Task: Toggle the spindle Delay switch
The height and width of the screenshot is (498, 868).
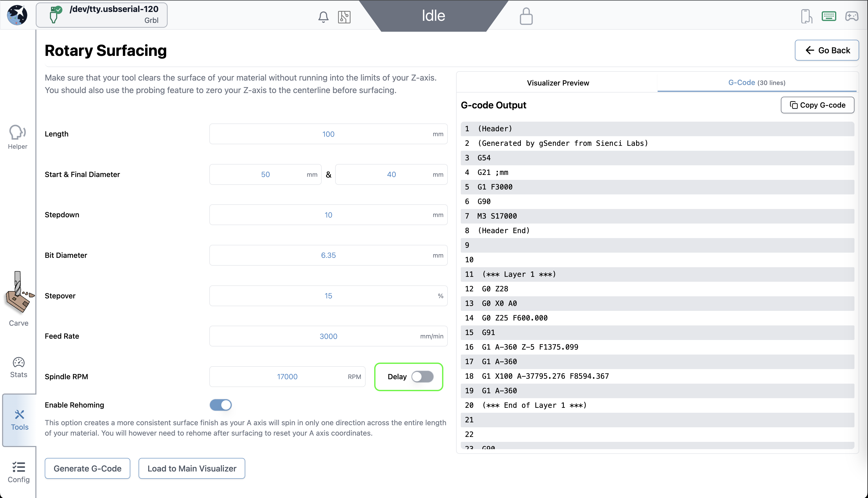Action: click(x=422, y=377)
